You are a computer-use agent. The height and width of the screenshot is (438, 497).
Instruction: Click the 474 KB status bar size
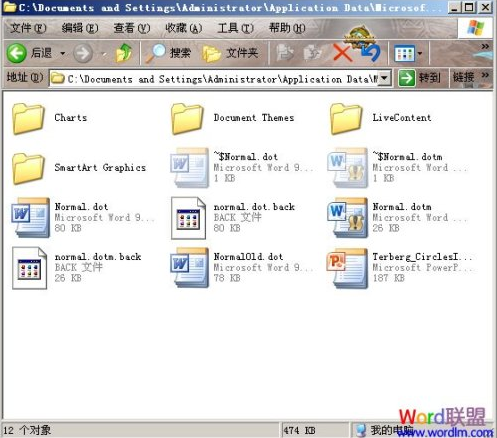(300, 430)
